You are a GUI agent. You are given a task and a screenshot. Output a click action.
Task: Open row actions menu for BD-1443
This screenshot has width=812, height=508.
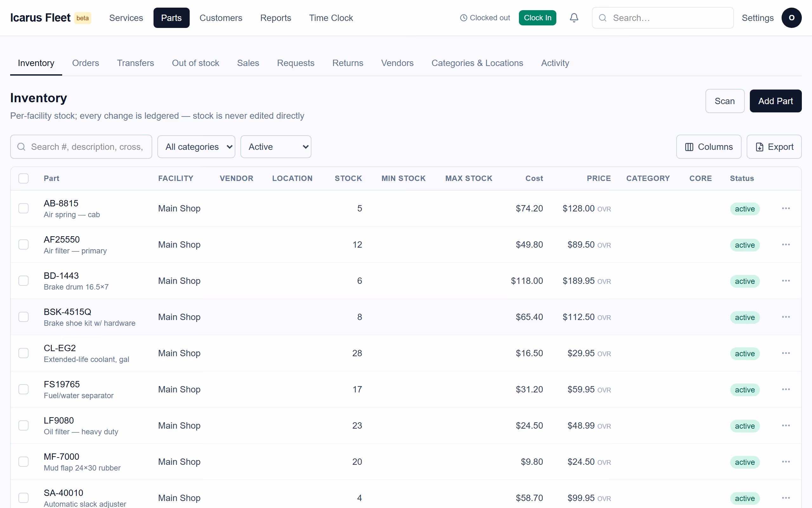(x=785, y=281)
